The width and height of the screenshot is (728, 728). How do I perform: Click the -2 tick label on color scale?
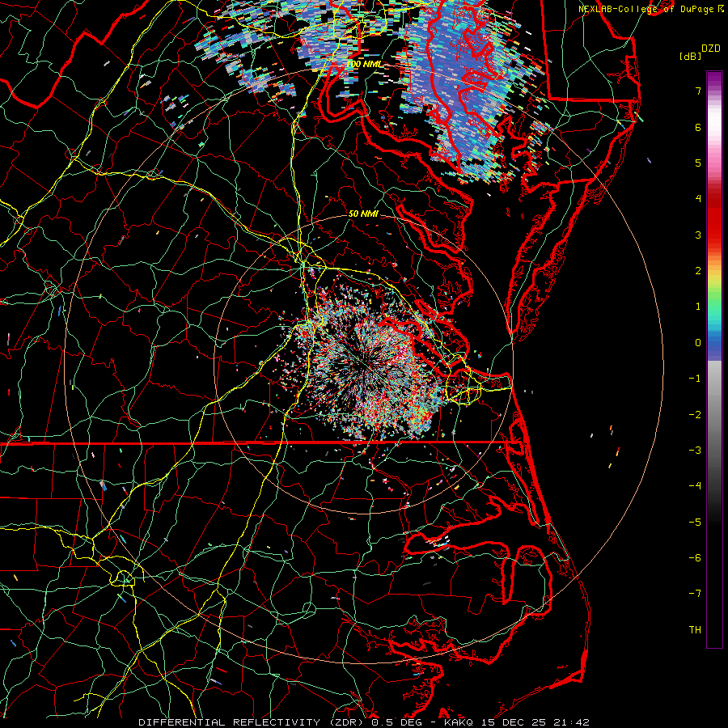click(695, 415)
